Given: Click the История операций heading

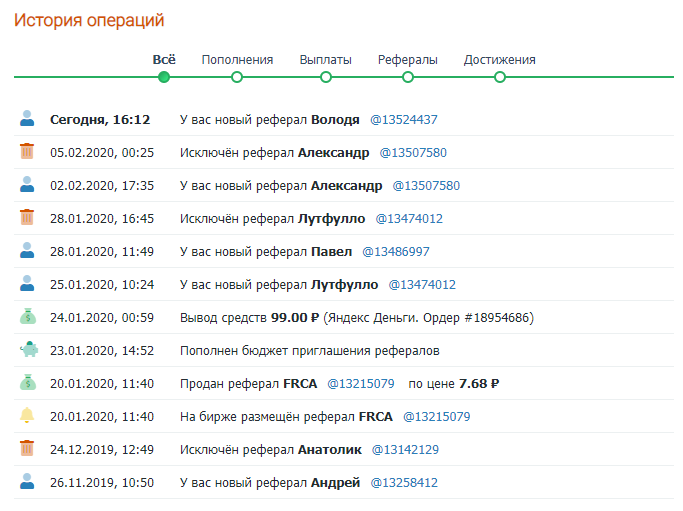Looking at the screenshot, I should 89,20.
